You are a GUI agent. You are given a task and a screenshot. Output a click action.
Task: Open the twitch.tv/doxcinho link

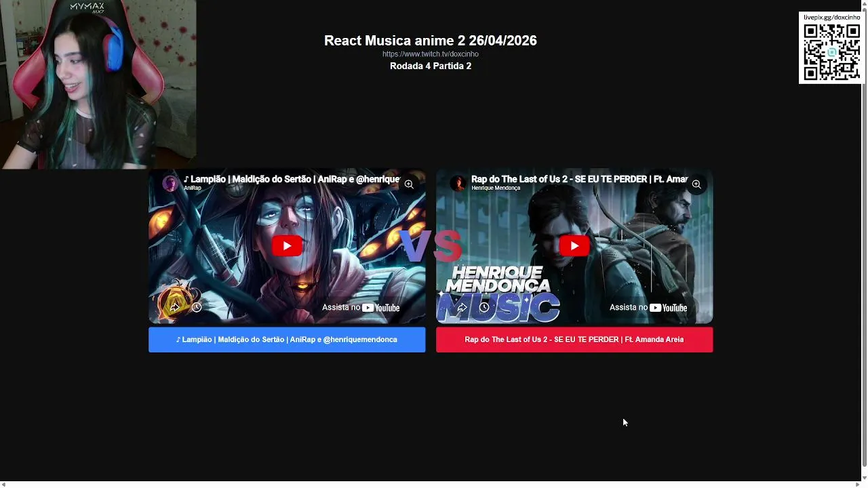431,54
